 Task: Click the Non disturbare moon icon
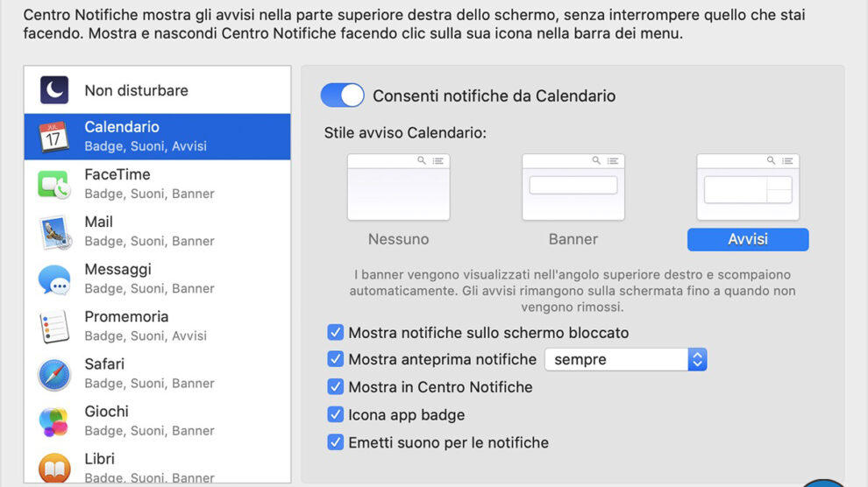pos(54,90)
